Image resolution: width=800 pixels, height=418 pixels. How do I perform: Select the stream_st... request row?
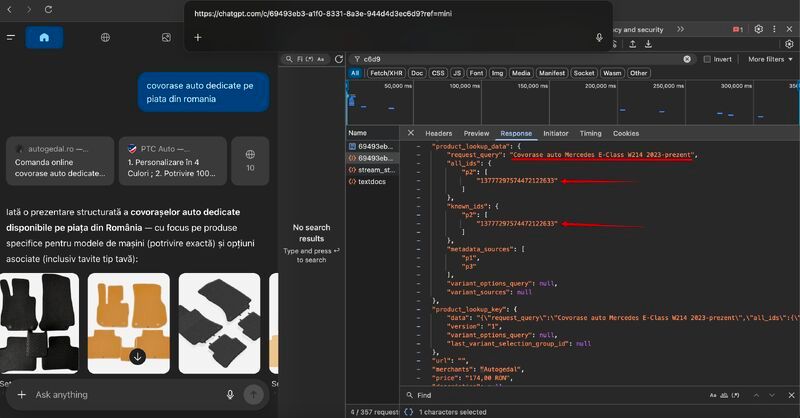[372, 170]
